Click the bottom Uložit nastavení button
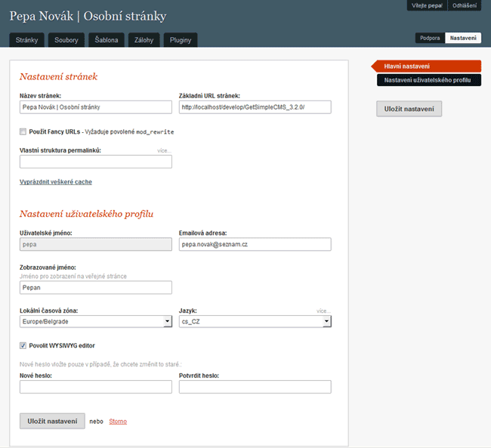The height and width of the screenshot is (448, 491). point(52,421)
